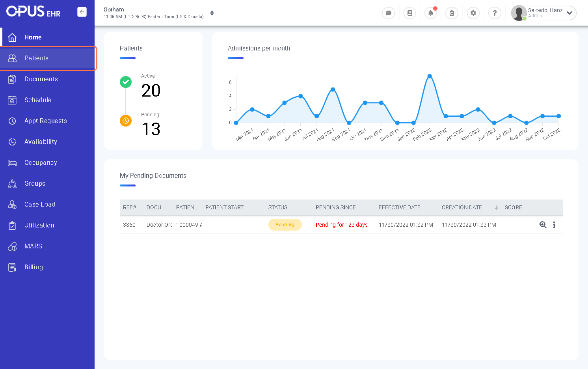Sort by the CREATION DATE column header
The height and width of the screenshot is (369, 588).
click(462, 207)
